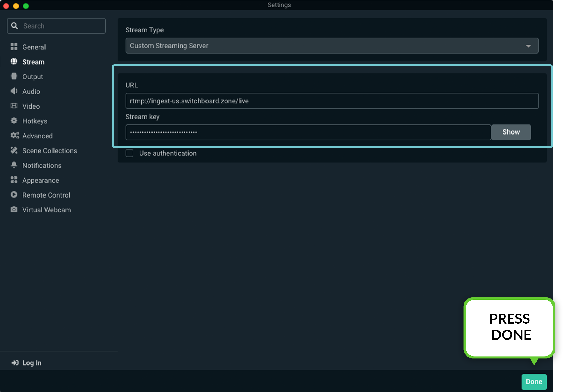The image size is (563, 392).
Task: Click the Notifications bell icon
Action: pyautogui.click(x=14, y=165)
